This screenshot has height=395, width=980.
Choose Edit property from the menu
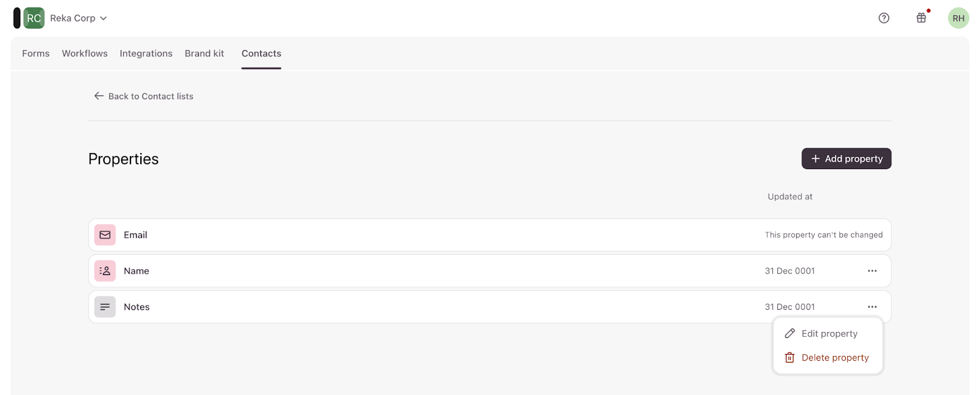(829, 334)
